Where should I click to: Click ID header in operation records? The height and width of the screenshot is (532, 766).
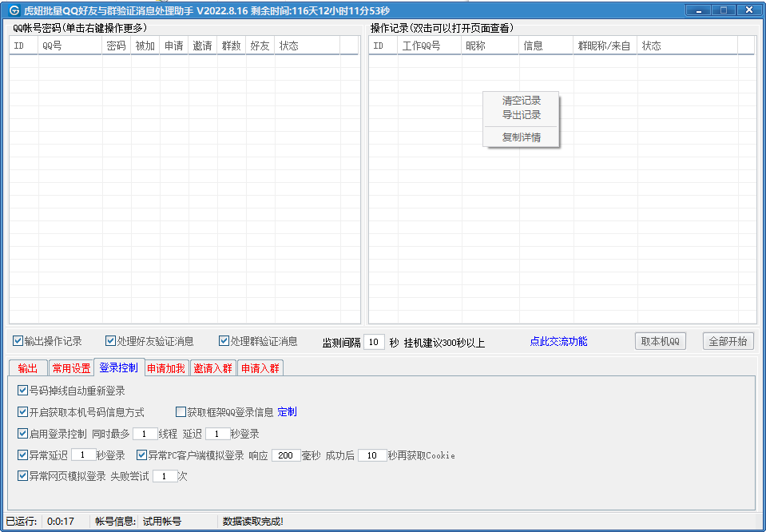(383, 46)
